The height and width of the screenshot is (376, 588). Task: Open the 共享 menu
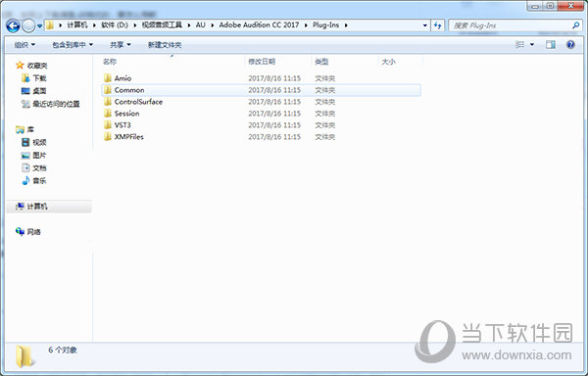pos(121,45)
